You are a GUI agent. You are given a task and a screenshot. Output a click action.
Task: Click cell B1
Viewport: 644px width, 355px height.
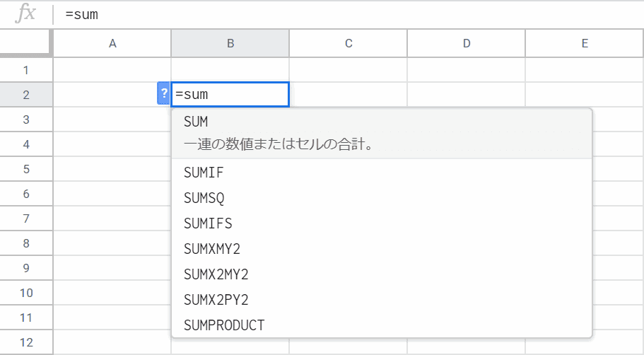[x=230, y=70]
